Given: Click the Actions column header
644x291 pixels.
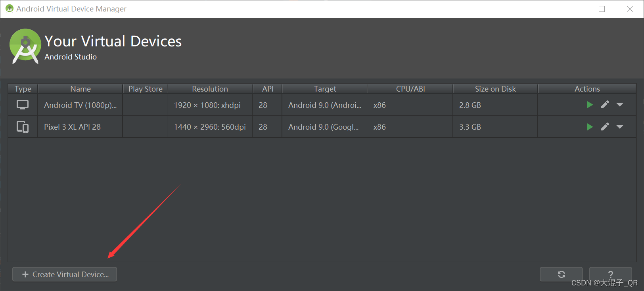Looking at the screenshot, I should [x=587, y=89].
